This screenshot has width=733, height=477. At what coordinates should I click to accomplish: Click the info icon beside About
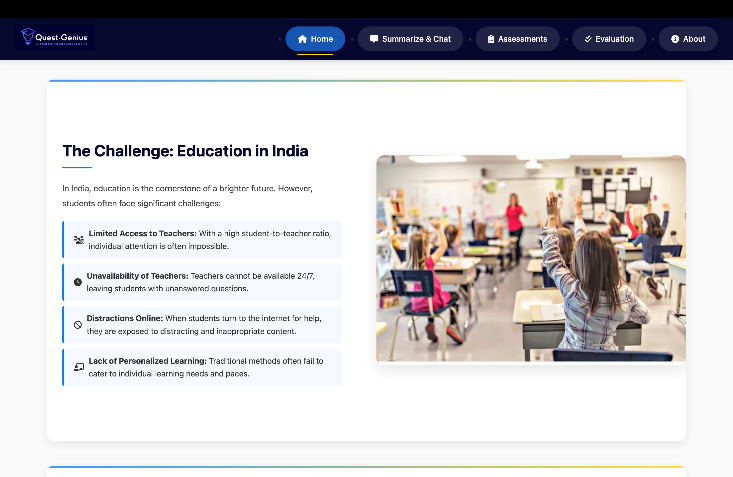pyautogui.click(x=675, y=39)
